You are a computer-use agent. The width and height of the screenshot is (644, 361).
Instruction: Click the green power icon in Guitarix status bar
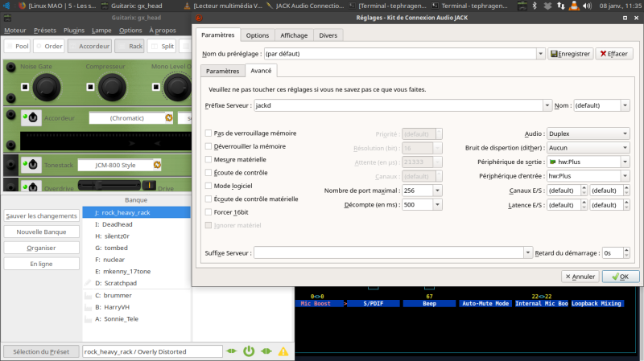click(x=249, y=351)
